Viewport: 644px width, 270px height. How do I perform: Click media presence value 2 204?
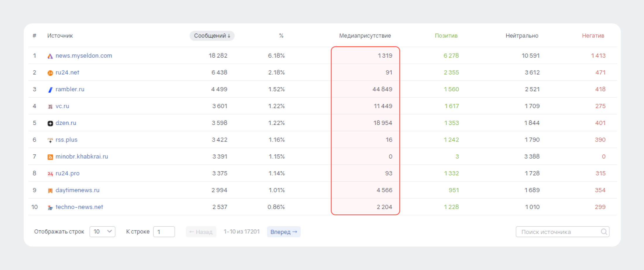point(385,207)
